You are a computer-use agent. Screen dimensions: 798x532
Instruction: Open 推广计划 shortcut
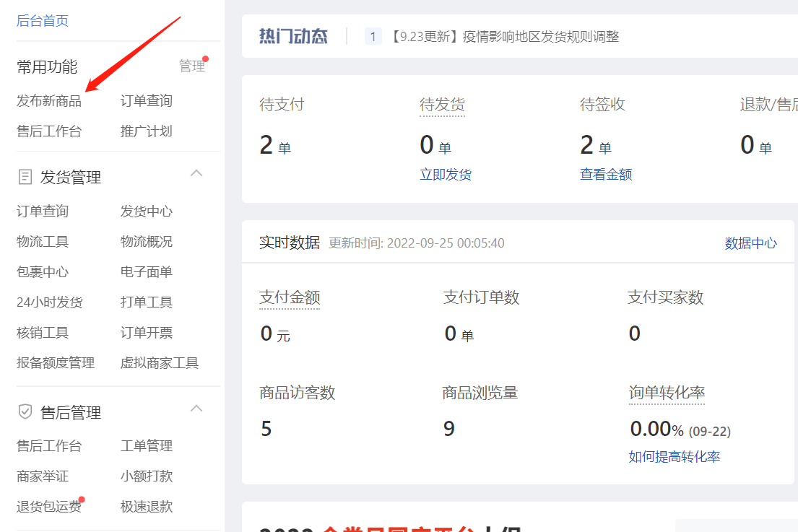(x=147, y=131)
